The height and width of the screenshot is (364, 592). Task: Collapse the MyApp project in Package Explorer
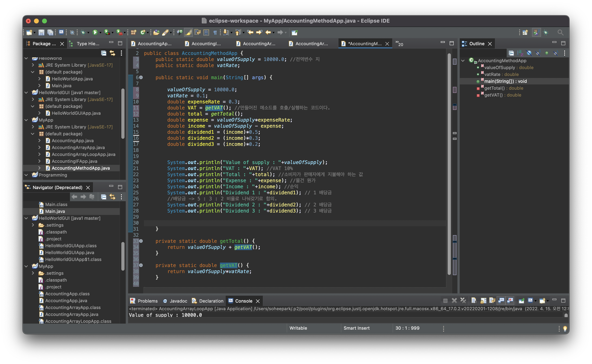click(26, 120)
